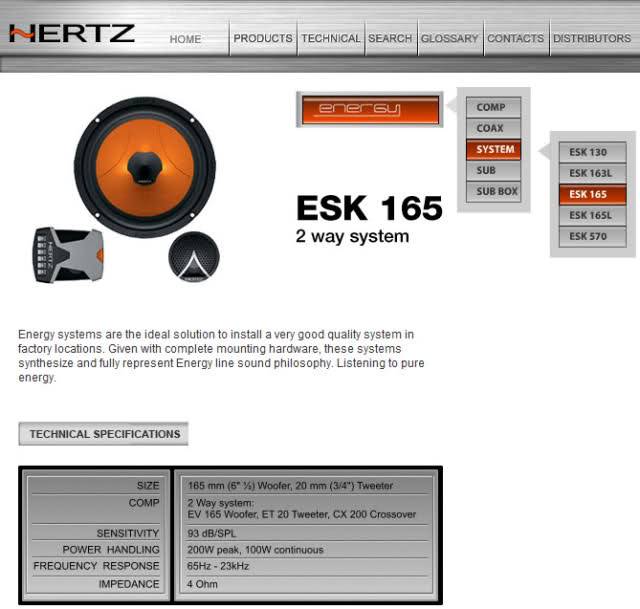This screenshot has width=640, height=609.
Task: Open the GLOSSARY page
Action: point(449,38)
